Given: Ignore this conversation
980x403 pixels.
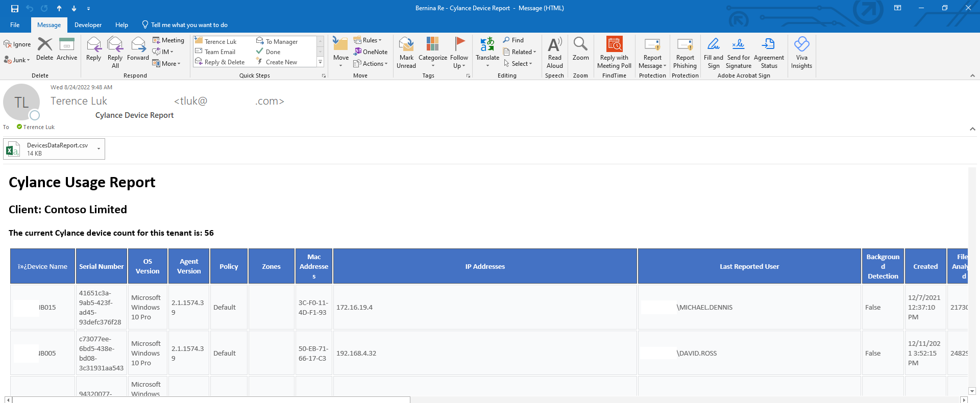Looking at the screenshot, I should (17, 44).
